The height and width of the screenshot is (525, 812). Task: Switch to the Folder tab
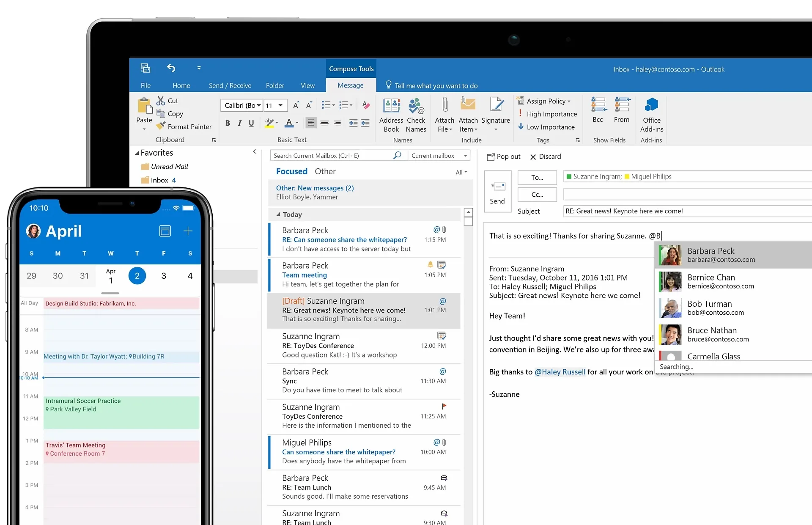[x=275, y=85]
